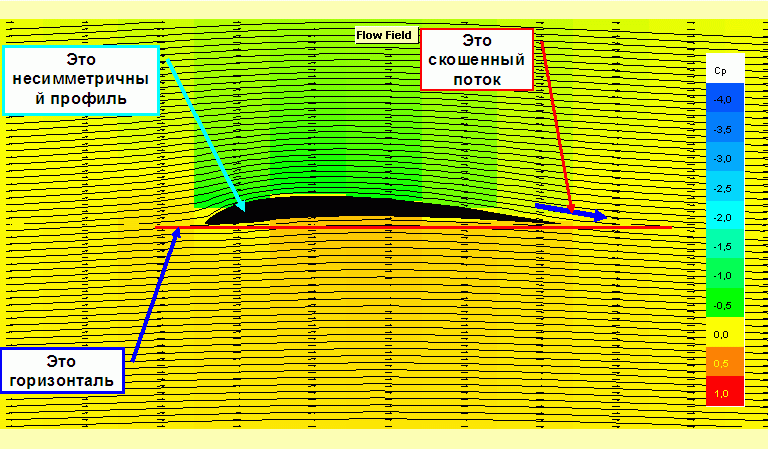Click the Flow Field title label
768x449 pixels.
coord(384,34)
